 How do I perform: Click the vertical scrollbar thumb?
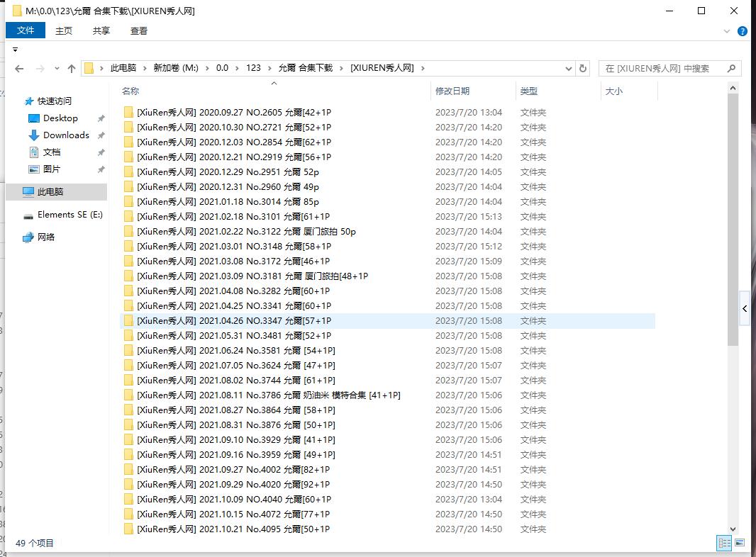(733, 220)
